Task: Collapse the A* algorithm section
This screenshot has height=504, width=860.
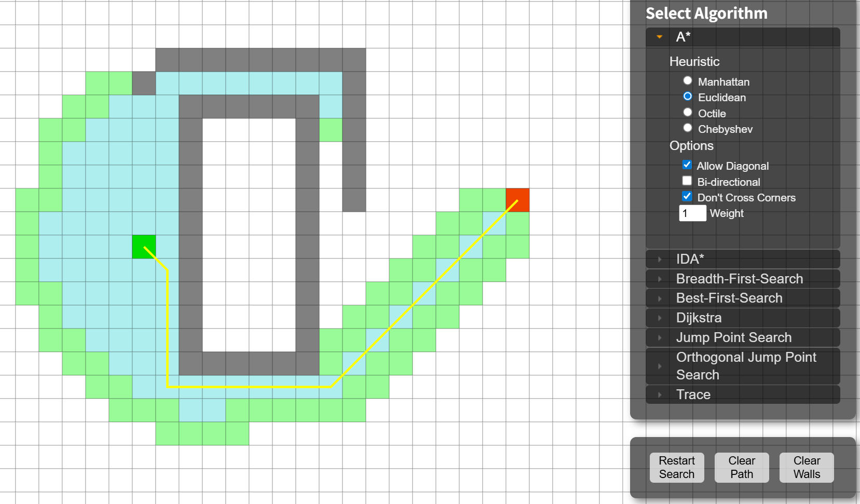Action: (x=743, y=37)
